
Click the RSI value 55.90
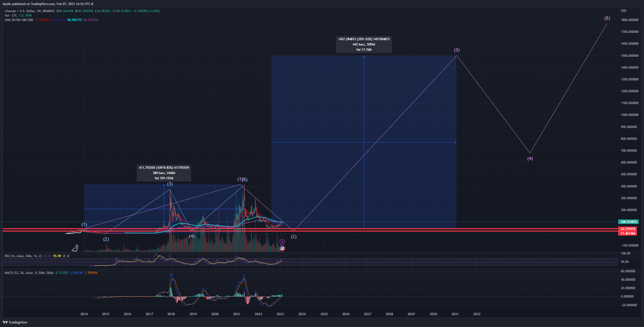tap(57, 256)
